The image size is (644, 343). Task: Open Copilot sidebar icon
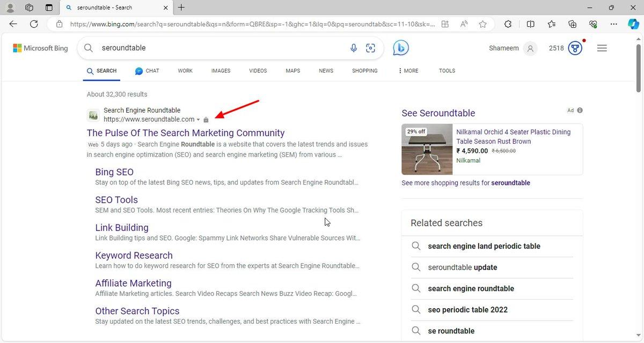point(633,24)
